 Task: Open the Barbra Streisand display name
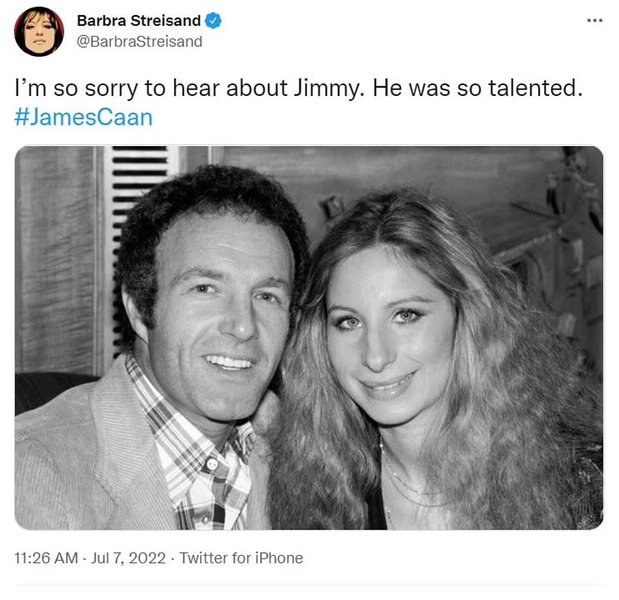pos(139,21)
